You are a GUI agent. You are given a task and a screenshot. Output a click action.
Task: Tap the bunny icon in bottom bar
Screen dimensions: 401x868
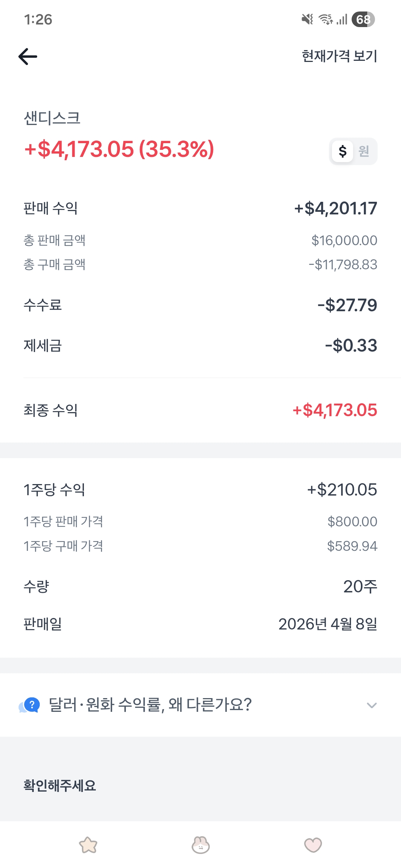200,845
